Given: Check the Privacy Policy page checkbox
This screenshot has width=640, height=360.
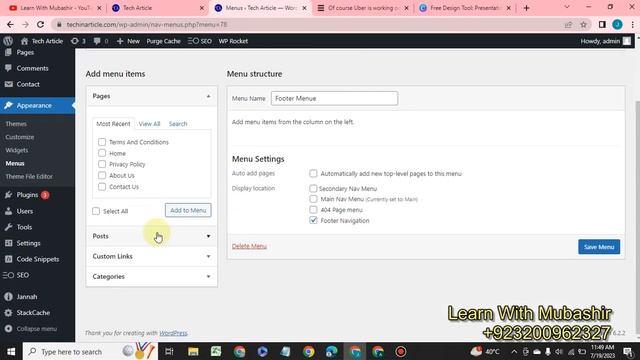Looking at the screenshot, I should coord(102,164).
